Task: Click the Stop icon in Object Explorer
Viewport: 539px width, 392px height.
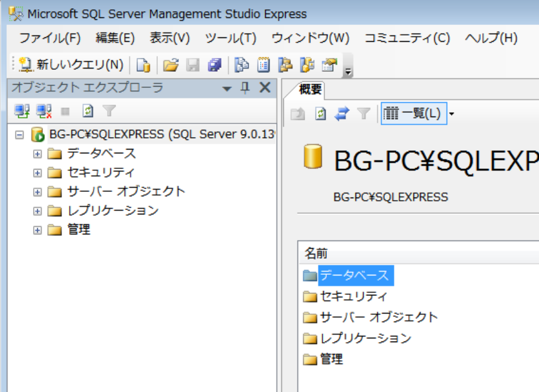Action: (x=66, y=112)
